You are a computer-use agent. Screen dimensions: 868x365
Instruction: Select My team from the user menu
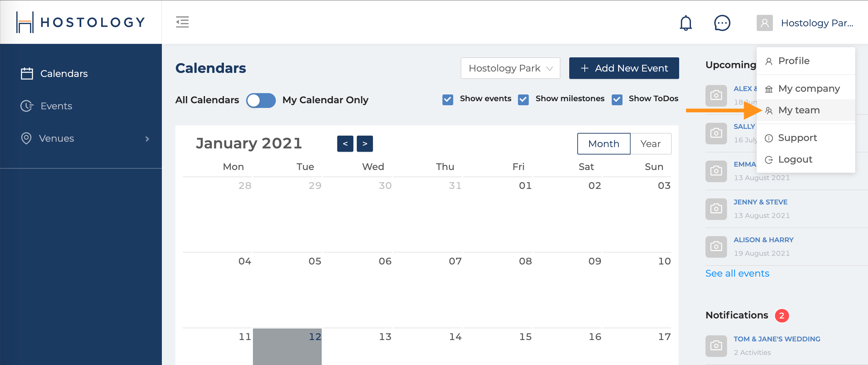[806, 110]
